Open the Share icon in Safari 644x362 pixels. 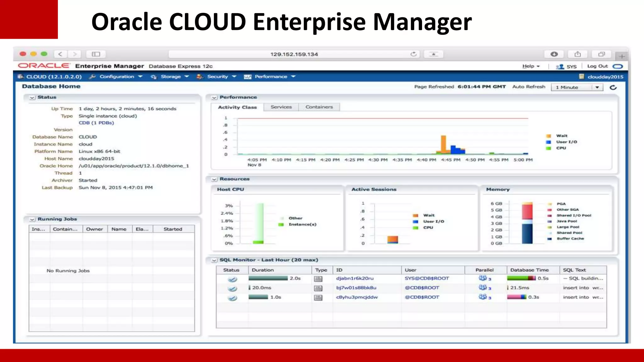coord(578,54)
